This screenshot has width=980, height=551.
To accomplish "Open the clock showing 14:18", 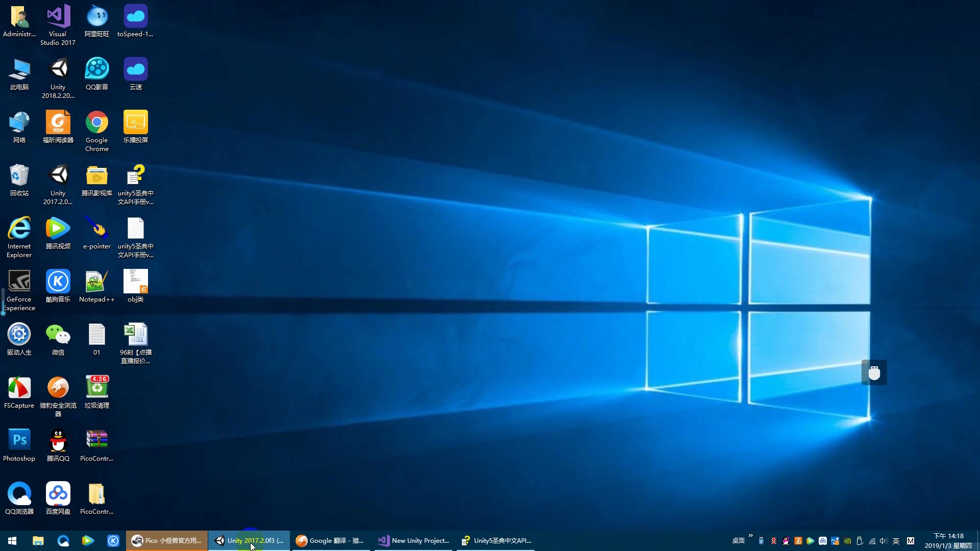I will pos(948,541).
